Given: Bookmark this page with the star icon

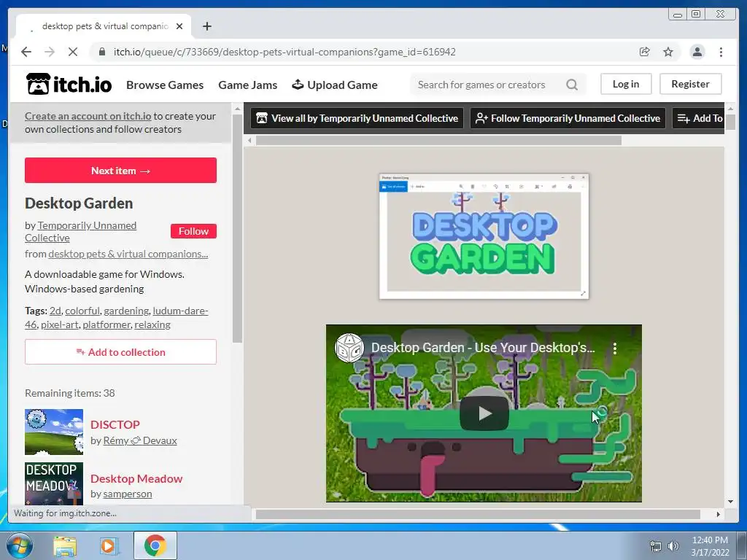Looking at the screenshot, I should [x=668, y=52].
